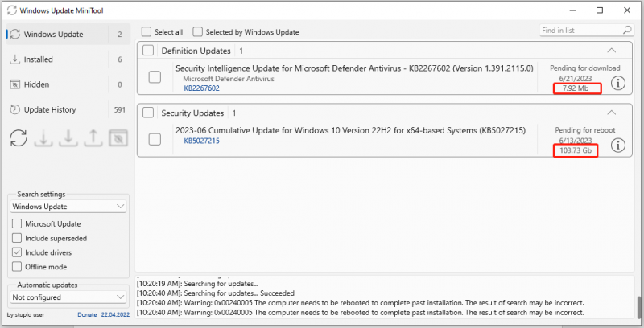Screen dimensions: 644x328
Task: Click the Searching for updates... Succeeded log line
Action: (216, 293)
